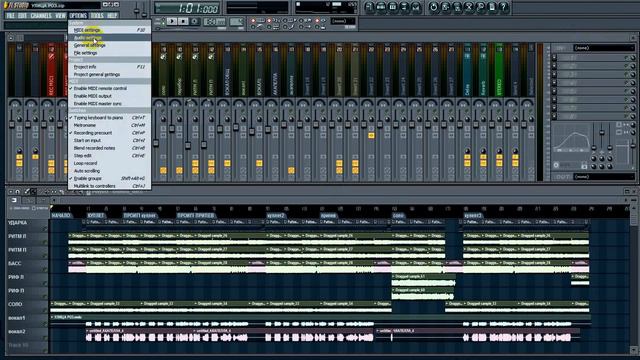Open the FILE menu
Image resolution: width=640 pixels, height=360 pixels.
[10, 16]
